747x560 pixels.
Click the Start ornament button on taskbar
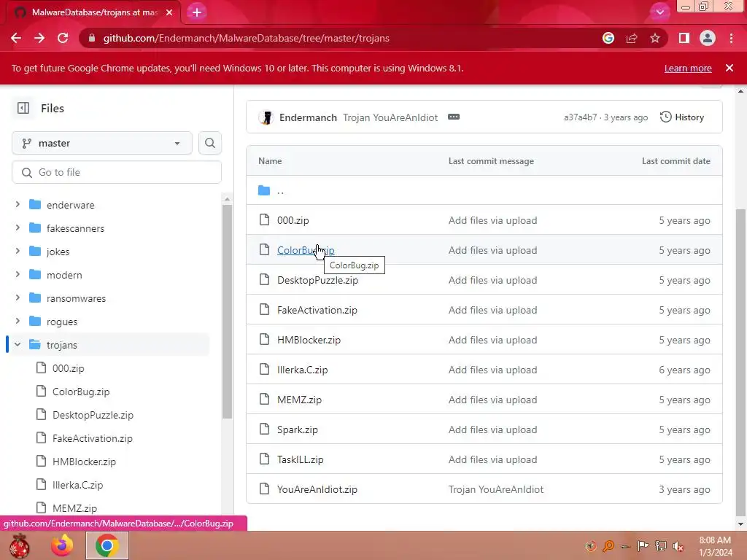click(20, 545)
